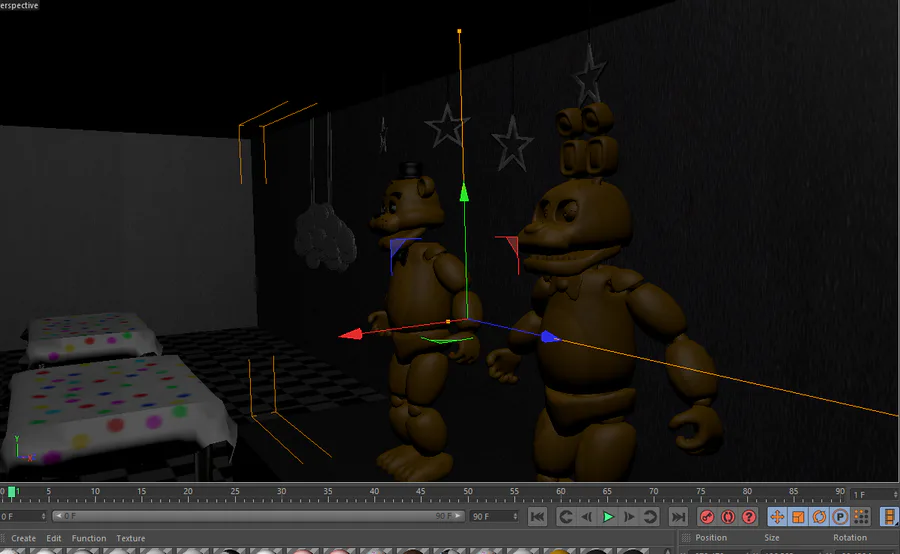Step back one frame
The height and width of the screenshot is (554, 900).
587,517
